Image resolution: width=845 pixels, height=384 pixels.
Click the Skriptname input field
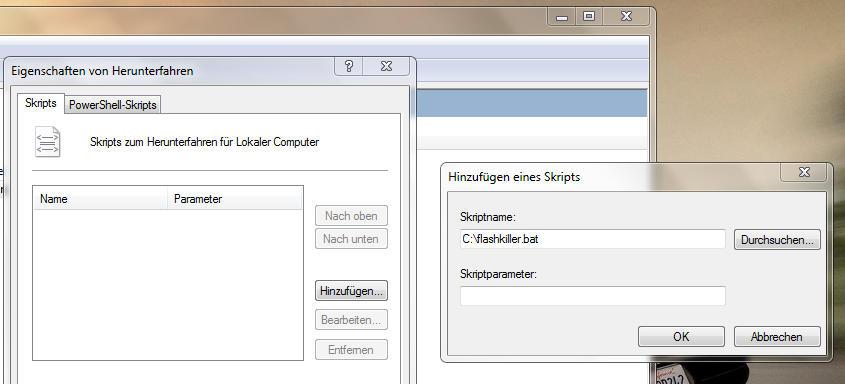(x=593, y=240)
